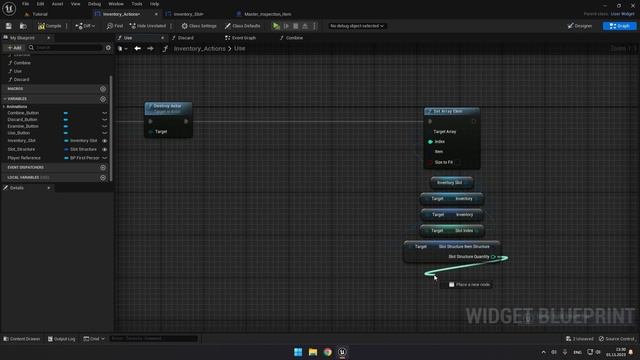Add a new event dispatcher plus icon

(103, 168)
